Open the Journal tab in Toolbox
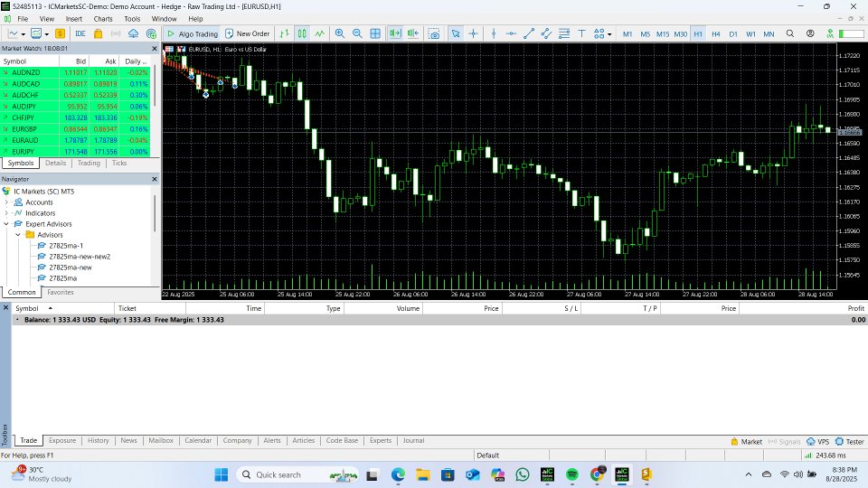 (x=413, y=440)
